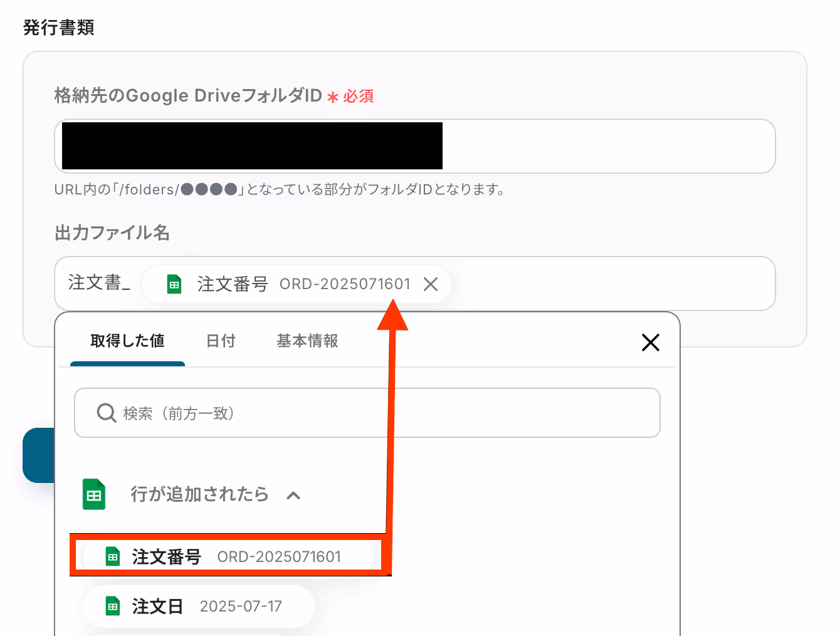Click into the 出力ファイル名 input field
The width and height of the screenshot is (840, 636).
click(415, 284)
